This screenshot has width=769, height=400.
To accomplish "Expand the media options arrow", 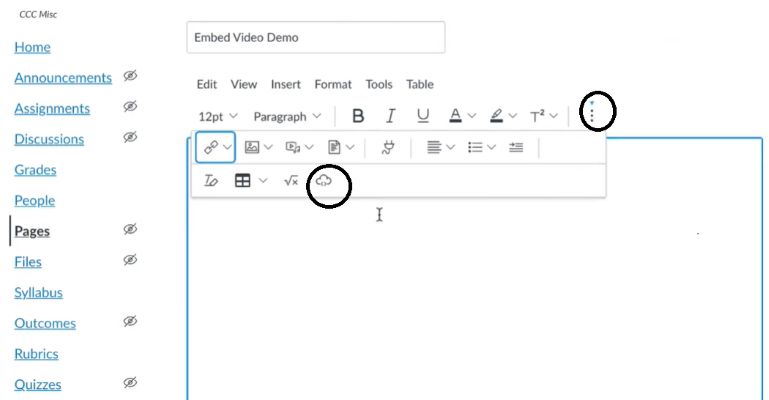I will click(x=309, y=147).
